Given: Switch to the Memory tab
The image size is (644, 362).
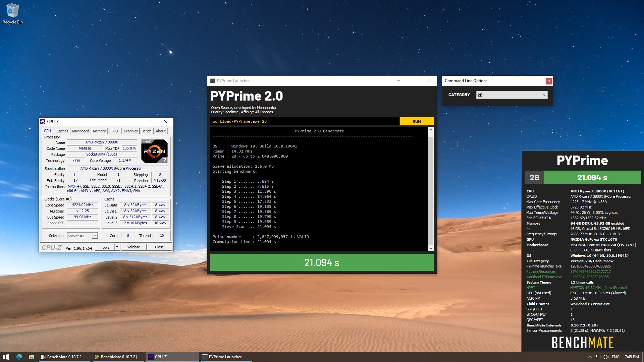Looking at the screenshot, I should 99,131.
